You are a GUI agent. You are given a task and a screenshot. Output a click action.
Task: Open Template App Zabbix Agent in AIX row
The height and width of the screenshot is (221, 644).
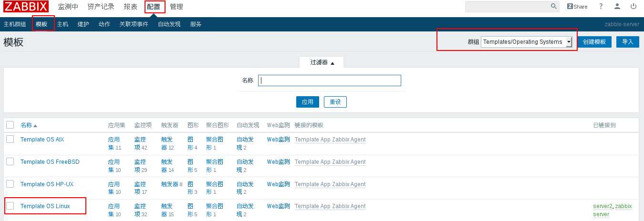[x=330, y=140]
